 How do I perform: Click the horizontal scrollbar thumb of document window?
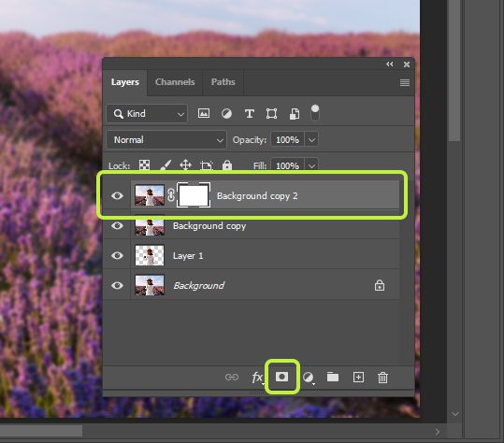click(41, 431)
